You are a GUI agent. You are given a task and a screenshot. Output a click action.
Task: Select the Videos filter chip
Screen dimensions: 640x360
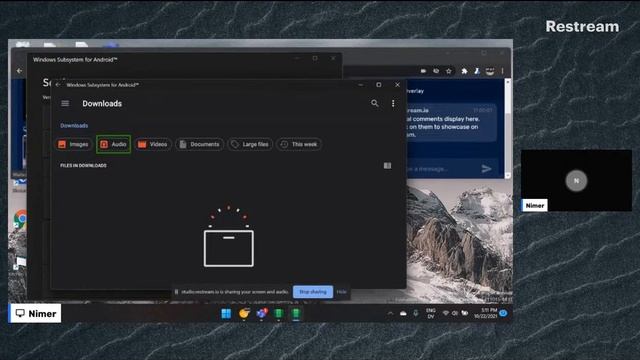(153, 144)
